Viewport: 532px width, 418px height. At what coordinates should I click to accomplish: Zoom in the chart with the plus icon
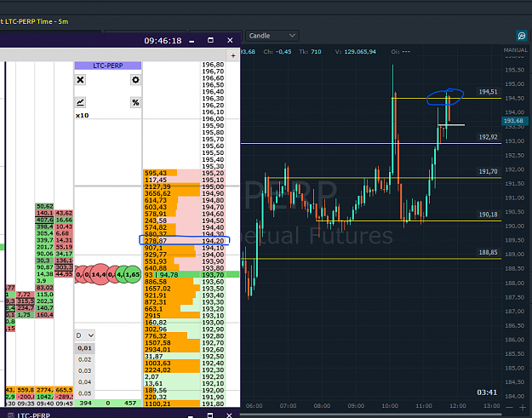click(523, 407)
